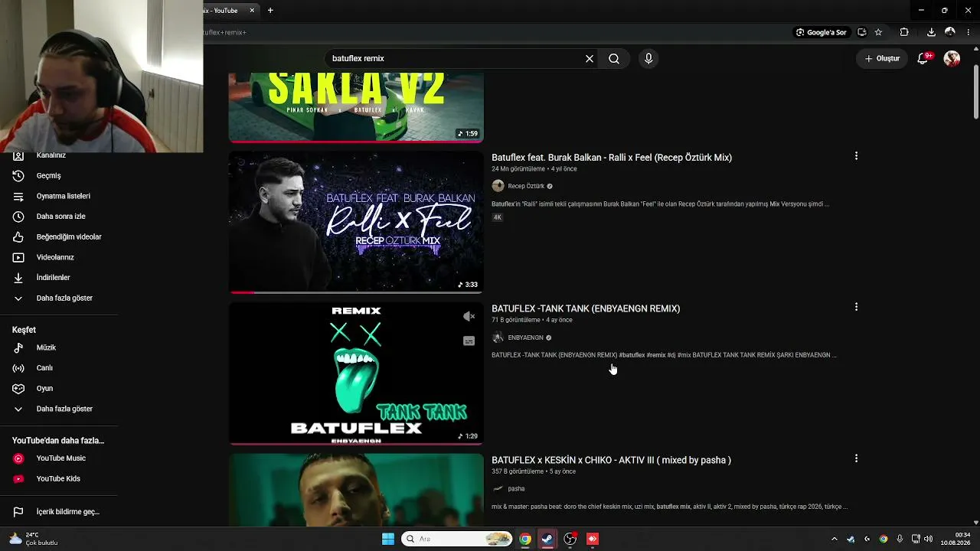
Task: Open the YouTube account avatar menu
Action: coord(952,58)
